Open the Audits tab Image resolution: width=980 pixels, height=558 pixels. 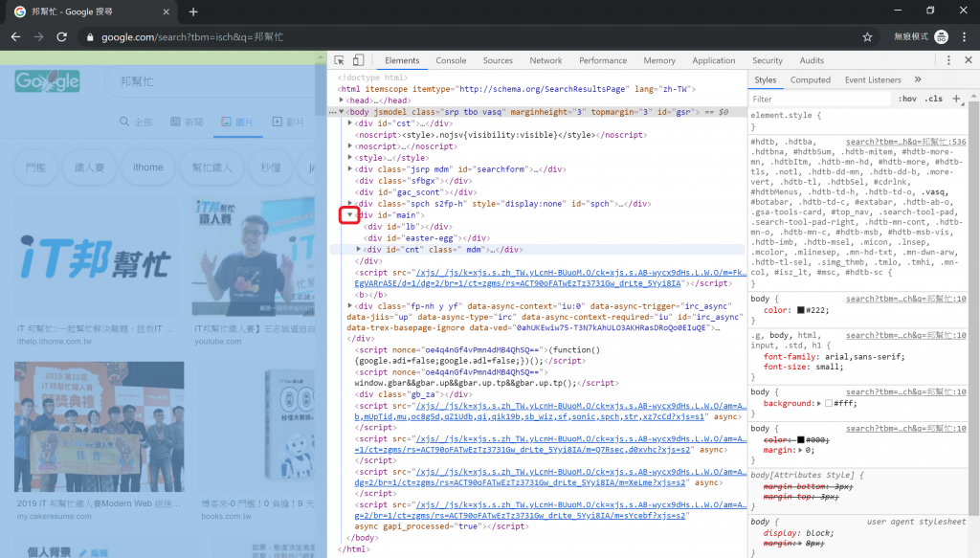coord(812,60)
